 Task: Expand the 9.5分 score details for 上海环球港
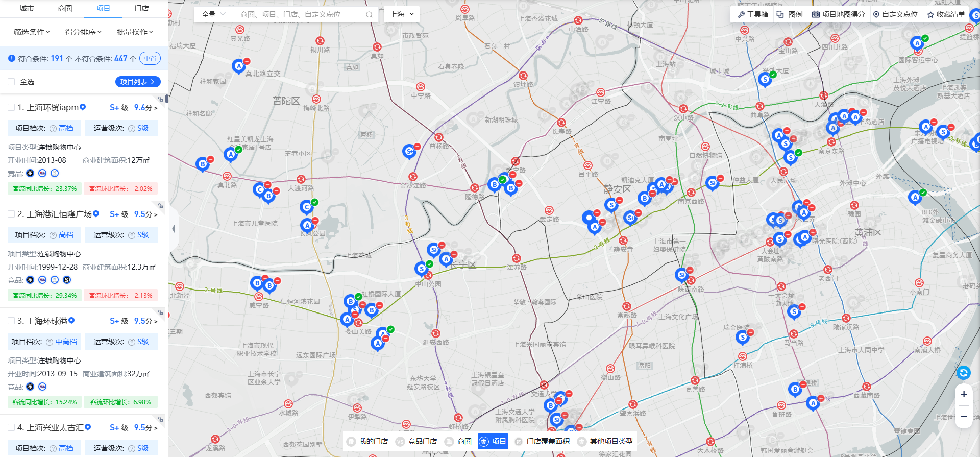coord(146,321)
